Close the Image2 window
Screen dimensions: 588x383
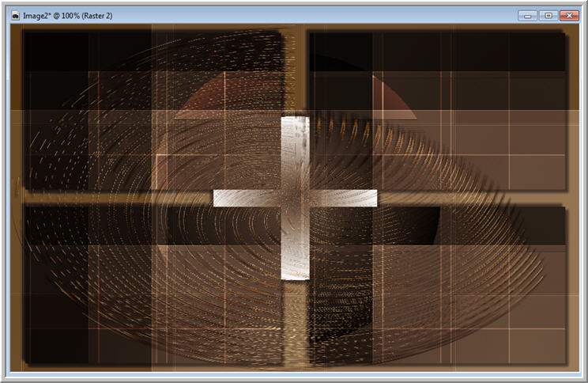point(569,16)
